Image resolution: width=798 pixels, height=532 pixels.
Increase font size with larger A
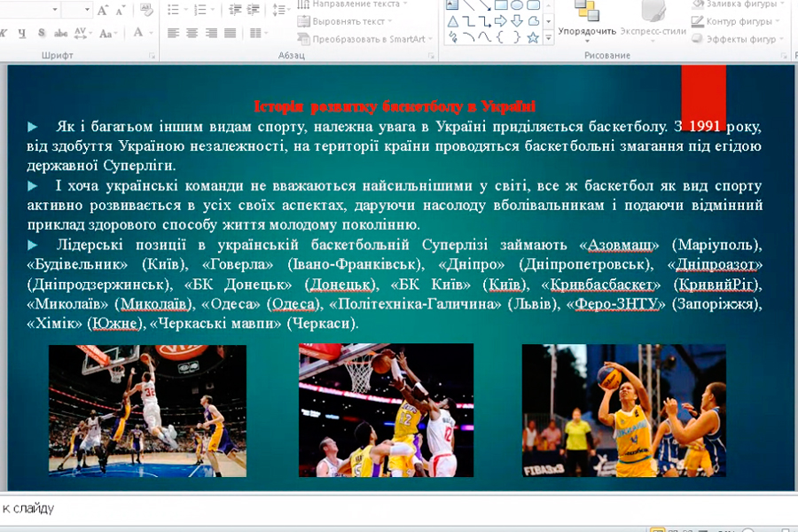click(103, 10)
